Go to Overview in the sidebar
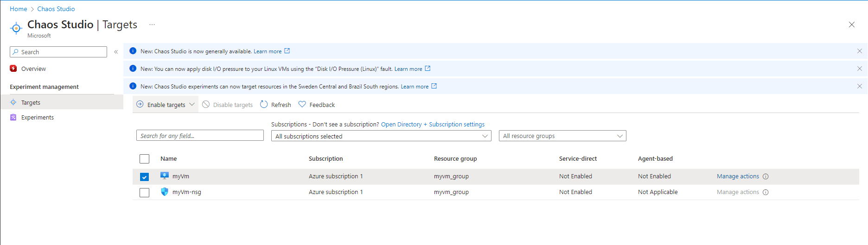This screenshot has width=868, height=245. pyautogui.click(x=33, y=69)
